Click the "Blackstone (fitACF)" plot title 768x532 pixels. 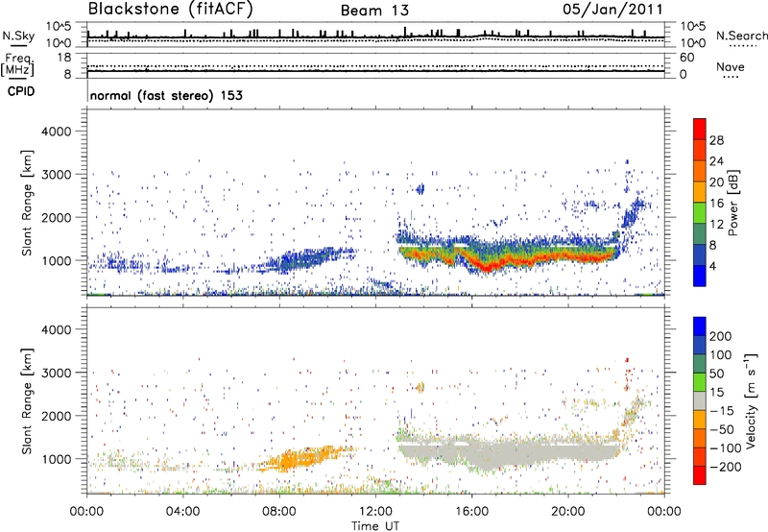coord(171,9)
